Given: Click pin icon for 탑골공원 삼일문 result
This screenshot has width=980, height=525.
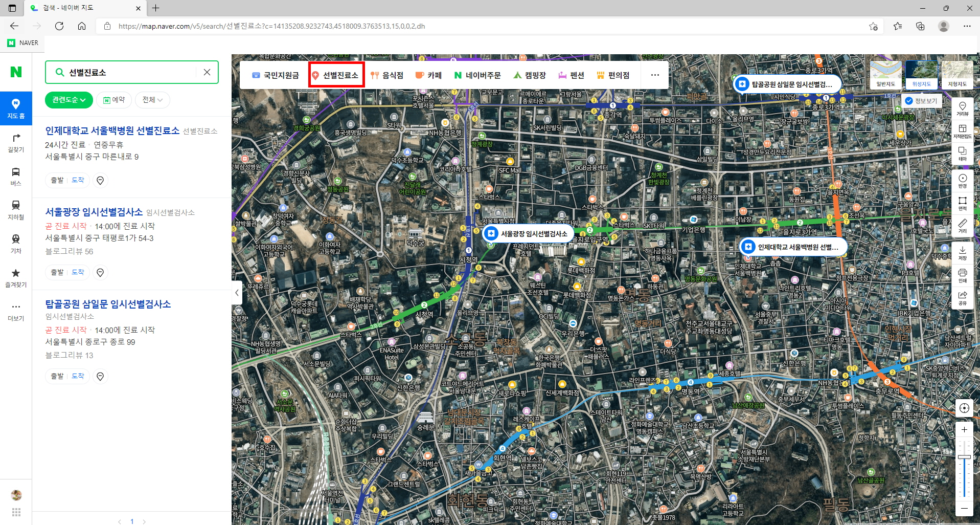Looking at the screenshot, I should (100, 377).
